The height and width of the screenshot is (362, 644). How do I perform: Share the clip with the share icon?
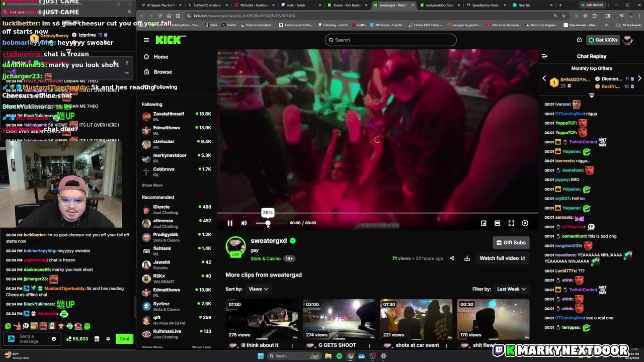click(452, 258)
